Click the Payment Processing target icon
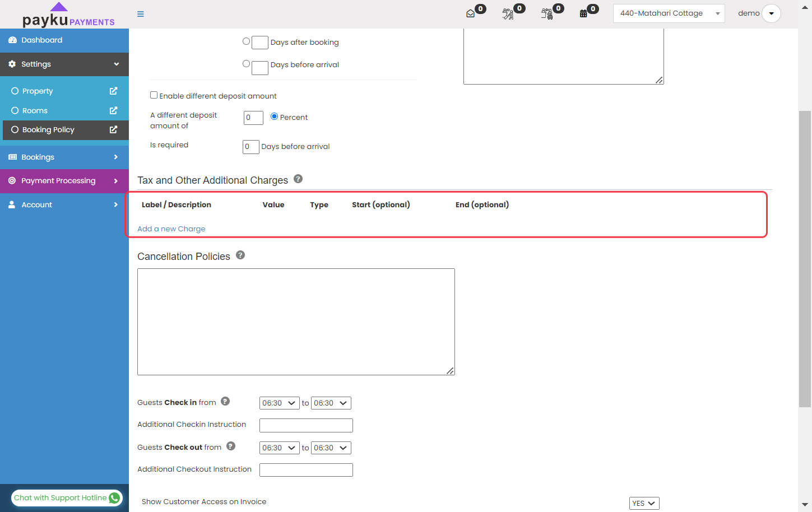 pos(12,181)
